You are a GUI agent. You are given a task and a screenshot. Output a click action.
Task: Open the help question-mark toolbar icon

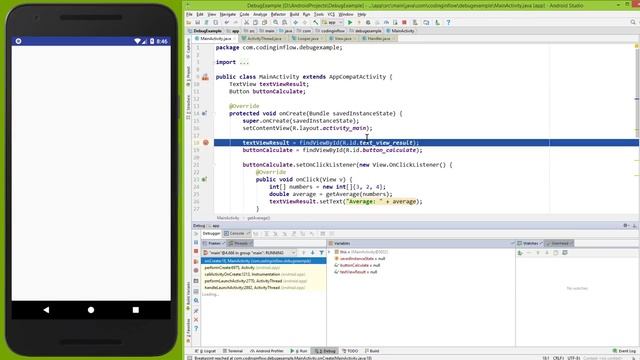click(448, 22)
